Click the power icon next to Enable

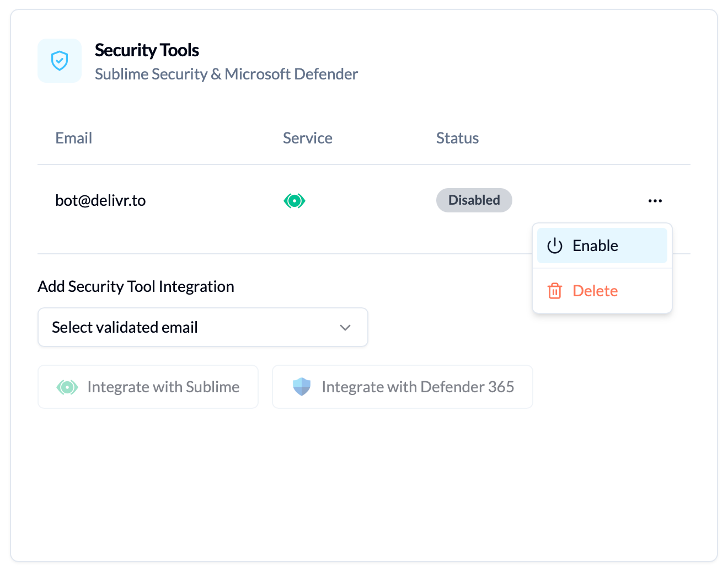coord(554,246)
